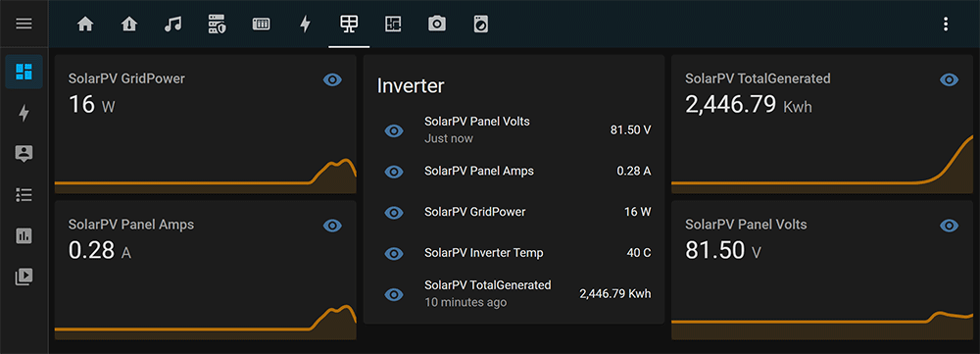Open SolarPV TotalGenerated entity in Inverter list
The height and width of the screenshot is (354, 980).
(514, 294)
